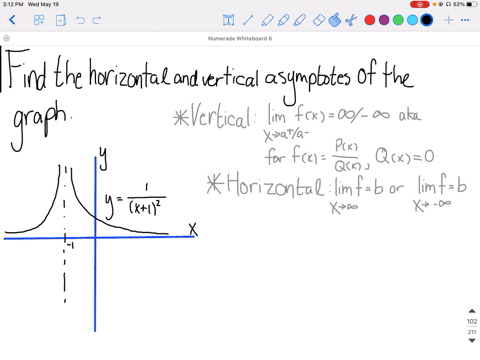Screen dimensions: 480x360
Task: Choose the second marker pen tool
Action: (x=284, y=20)
